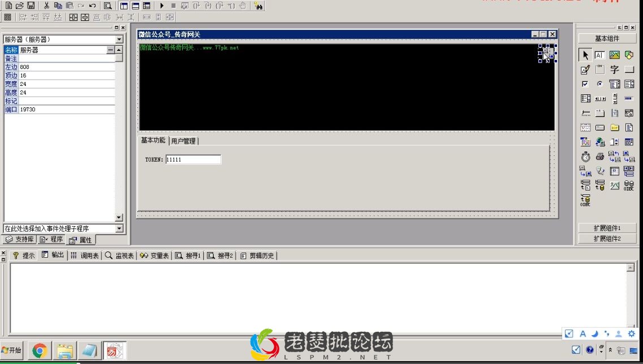This screenshot has width=643, height=364.
Task: Click the 备注 property row
Action: point(59,58)
